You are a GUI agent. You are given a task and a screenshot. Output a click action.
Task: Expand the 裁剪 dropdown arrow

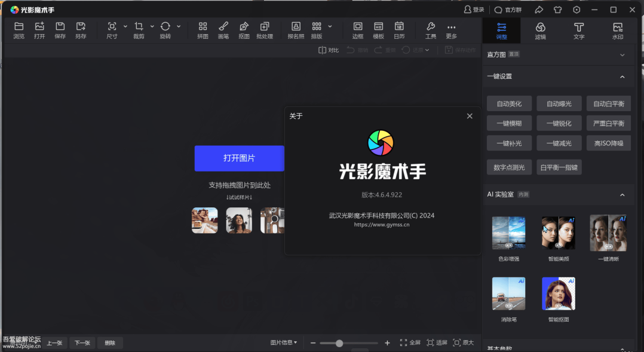coord(152,26)
